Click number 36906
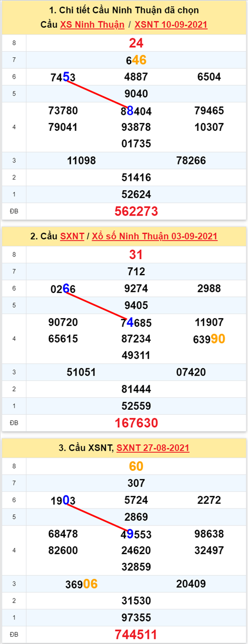Screen dimensions: 248x644 [82, 584]
